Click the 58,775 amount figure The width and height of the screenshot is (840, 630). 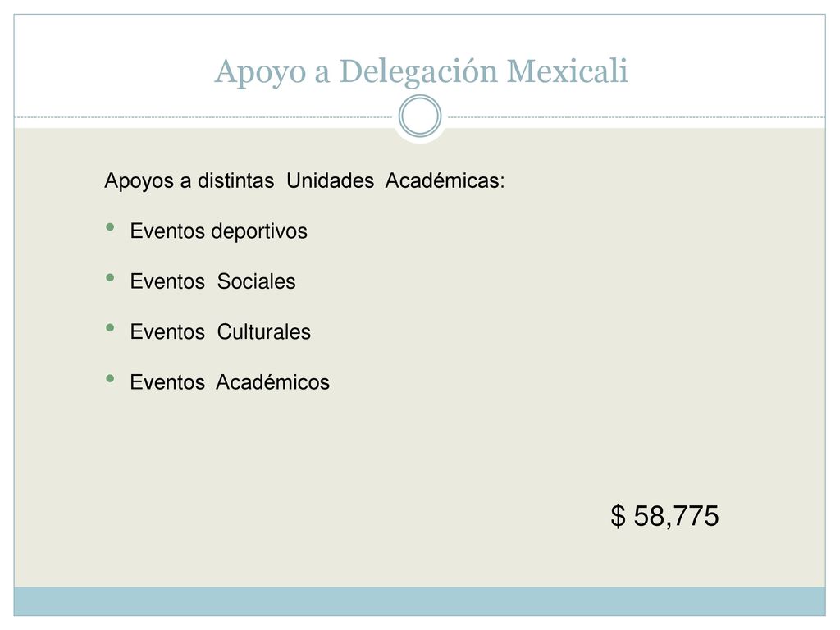click(676, 516)
